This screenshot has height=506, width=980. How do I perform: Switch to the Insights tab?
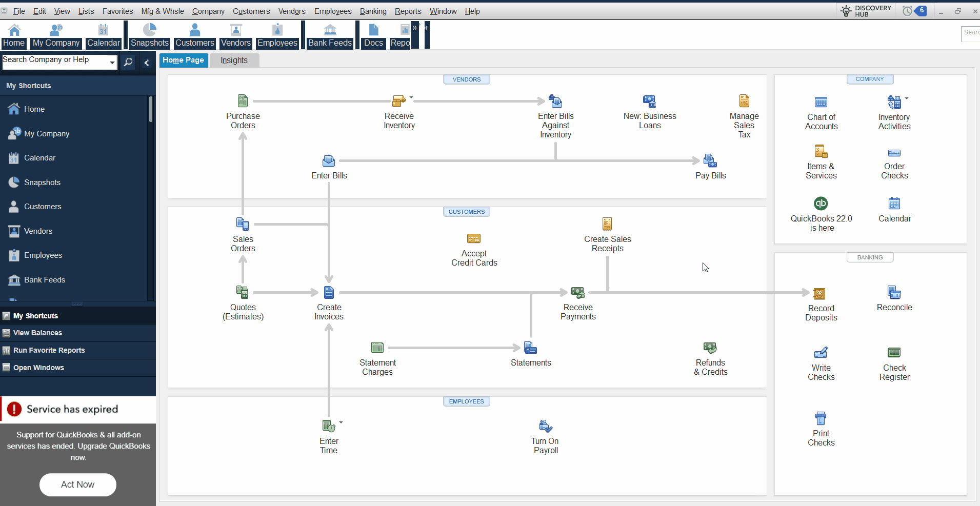point(234,60)
